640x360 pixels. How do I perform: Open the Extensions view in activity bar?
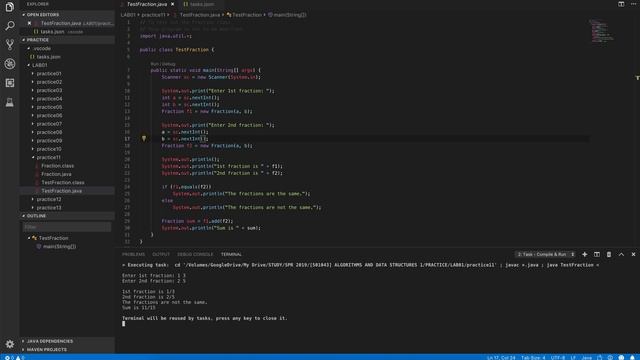click(x=9, y=83)
